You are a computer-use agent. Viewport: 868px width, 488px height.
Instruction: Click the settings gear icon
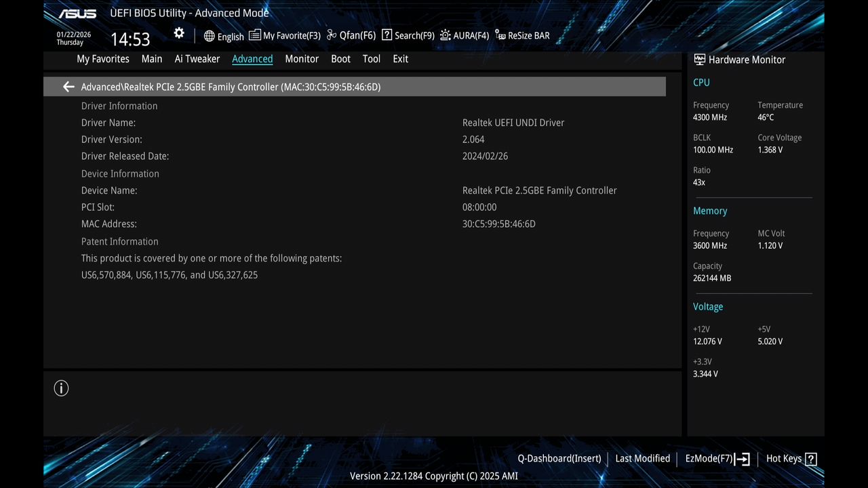(x=178, y=32)
